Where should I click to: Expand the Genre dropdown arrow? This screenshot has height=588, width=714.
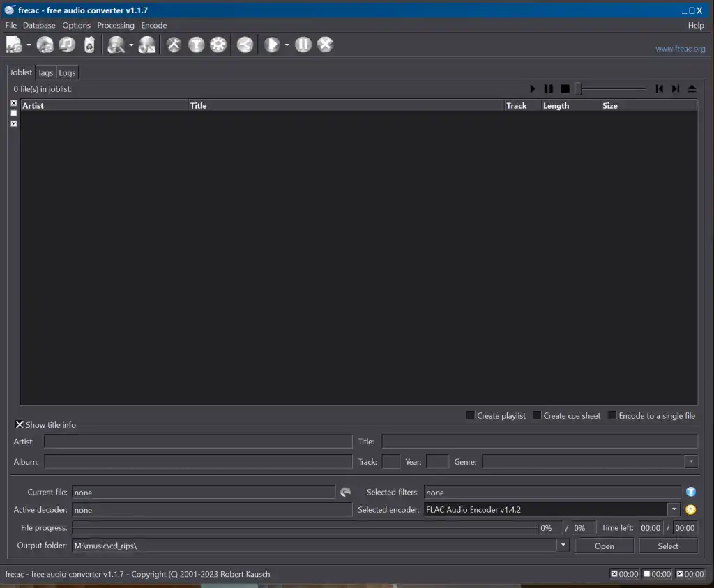click(690, 462)
